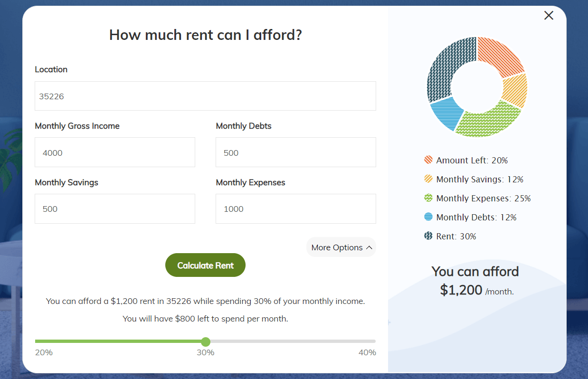Click the Monthly Gross Income field
The width and height of the screenshot is (588, 379).
[x=114, y=152]
